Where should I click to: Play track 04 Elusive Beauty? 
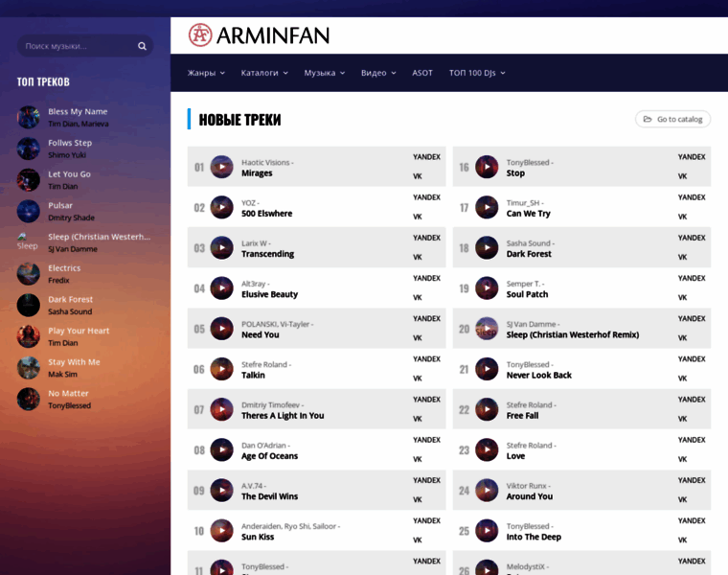coord(222,287)
